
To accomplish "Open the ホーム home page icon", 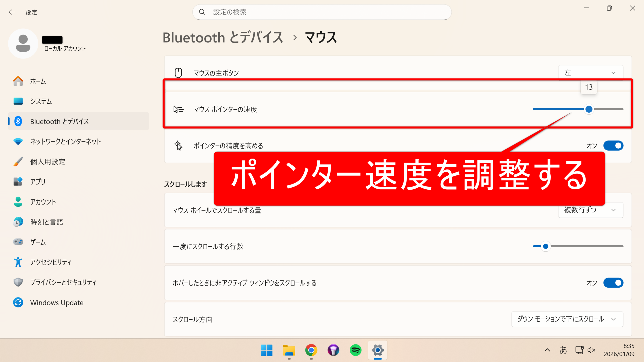I will coord(18,81).
